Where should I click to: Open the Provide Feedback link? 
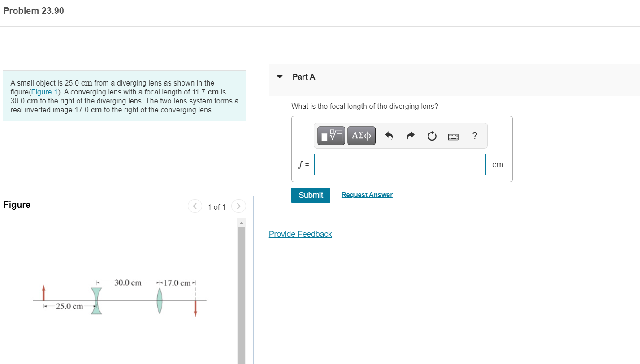tap(300, 234)
